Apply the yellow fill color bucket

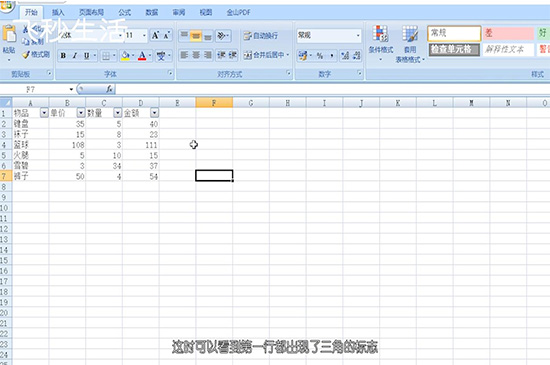tap(125, 55)
